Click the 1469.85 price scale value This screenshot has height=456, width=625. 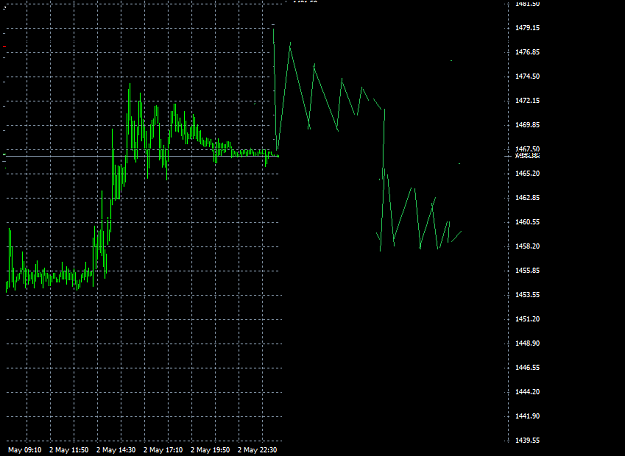(x=527, y=125)
